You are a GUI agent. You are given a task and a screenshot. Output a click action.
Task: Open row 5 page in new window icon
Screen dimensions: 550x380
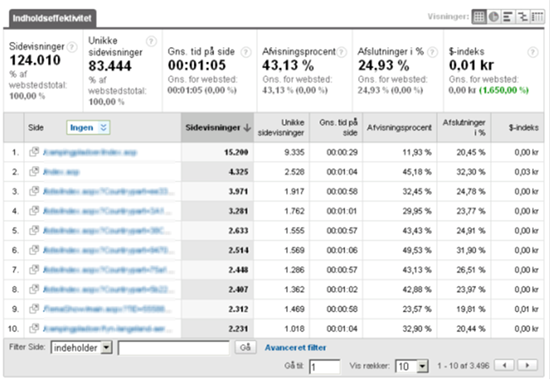34,231
